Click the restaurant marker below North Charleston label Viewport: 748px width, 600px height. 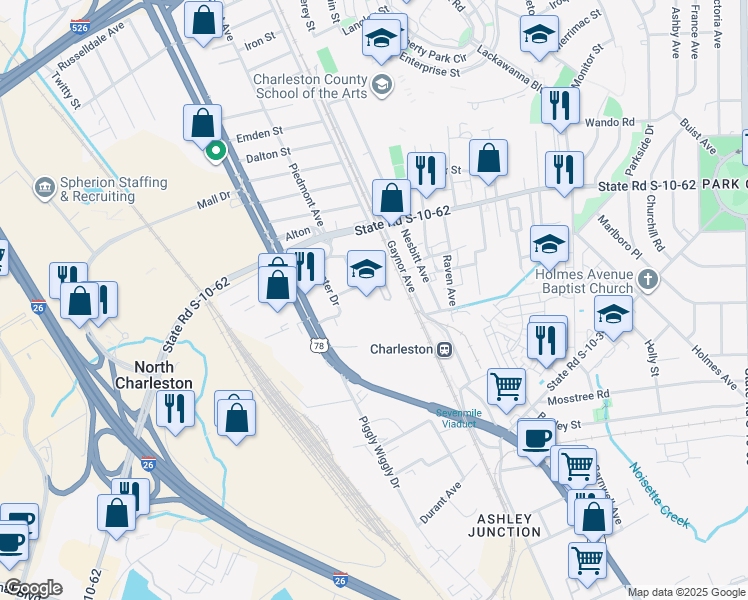(175, 410)
